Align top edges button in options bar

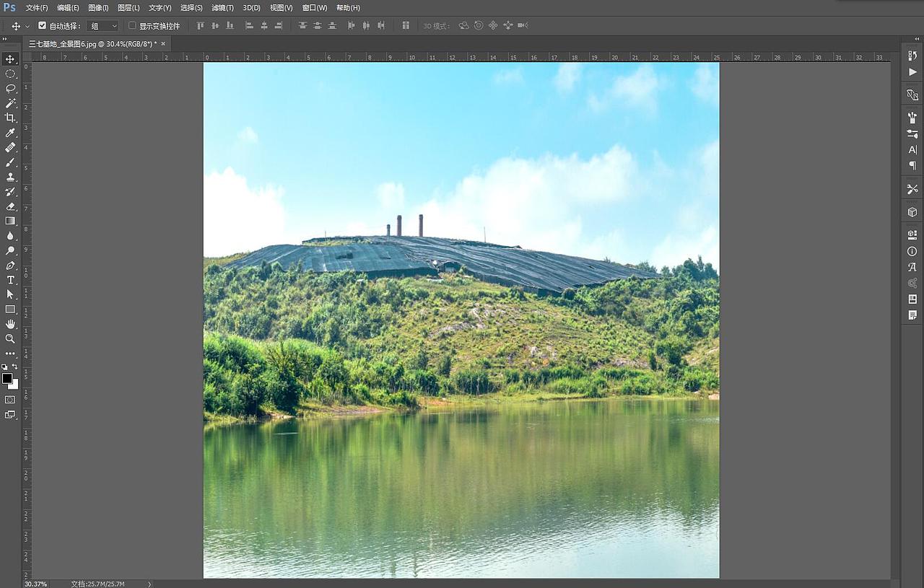tap(199, 25)
